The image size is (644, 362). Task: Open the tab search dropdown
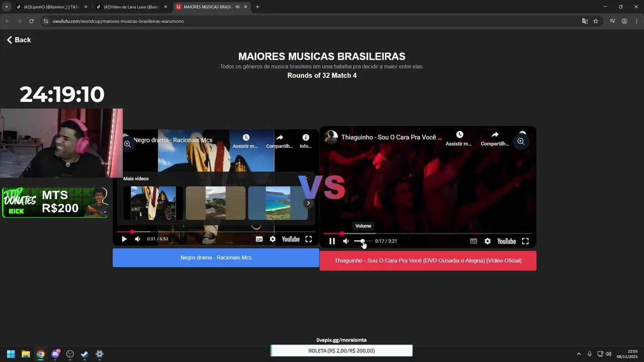pos(7,7)
